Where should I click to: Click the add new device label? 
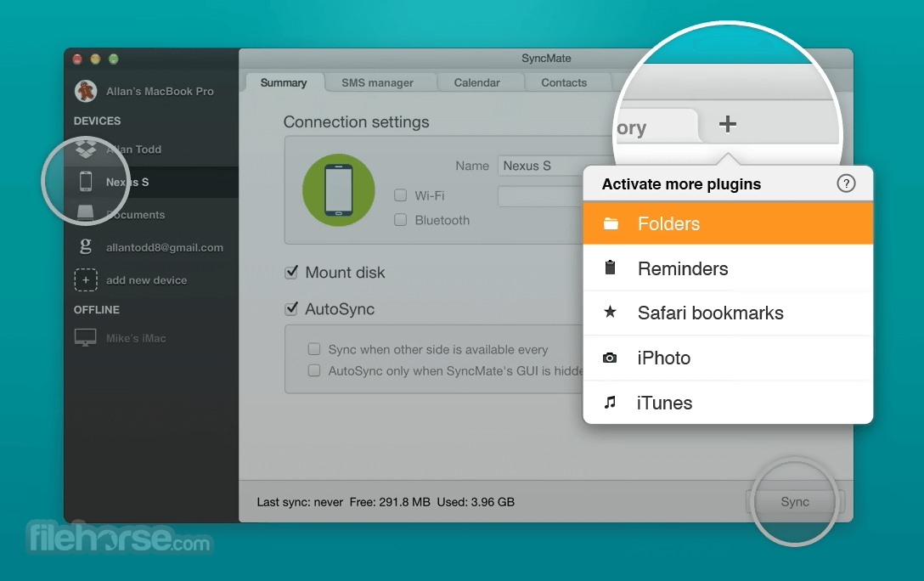coord(146,280)
